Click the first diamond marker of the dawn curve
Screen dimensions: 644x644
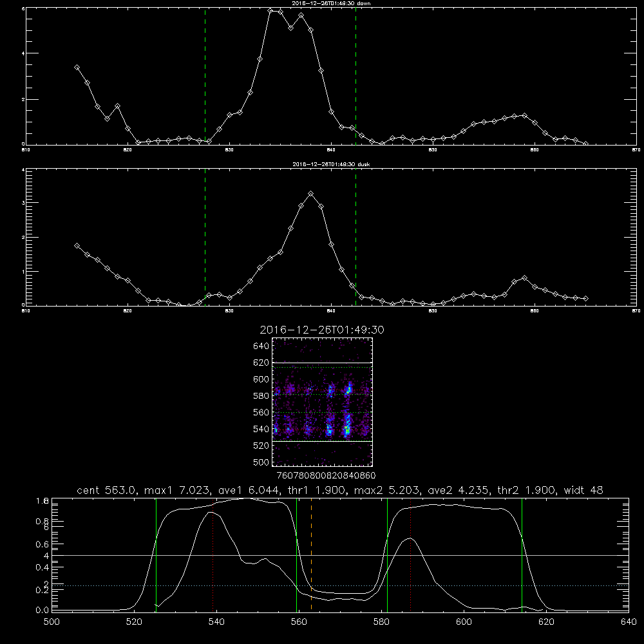click(x=77, y=68)
